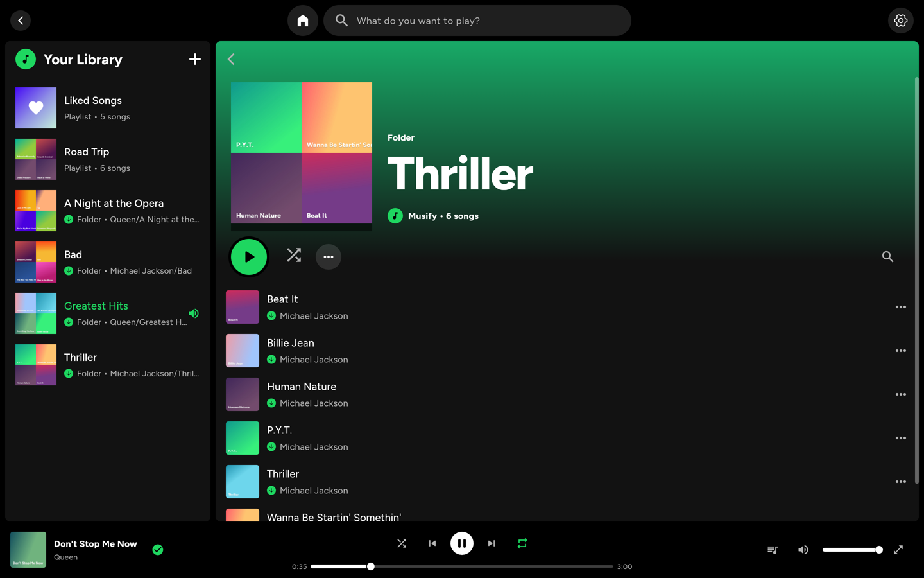Toggle shuffle in the player bar
The width and height of the screenshot is (924, 578).
click(x=402, y=543)
